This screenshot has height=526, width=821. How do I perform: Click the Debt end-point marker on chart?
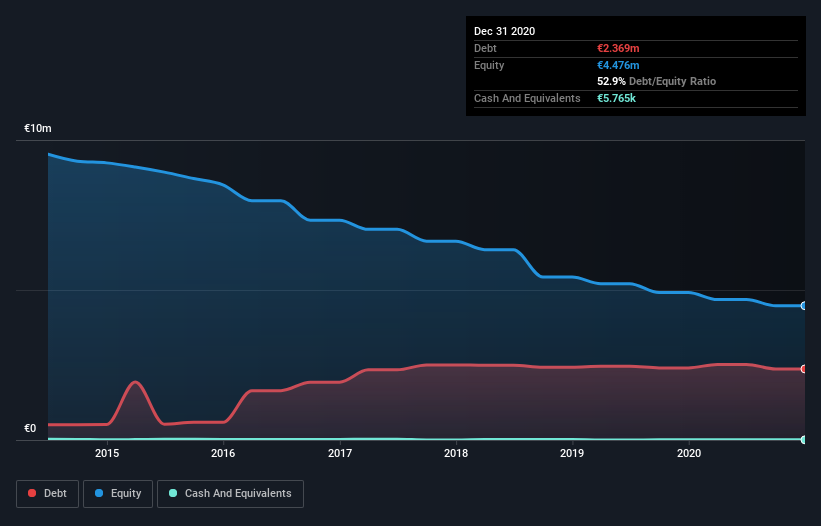pos(804,369)
